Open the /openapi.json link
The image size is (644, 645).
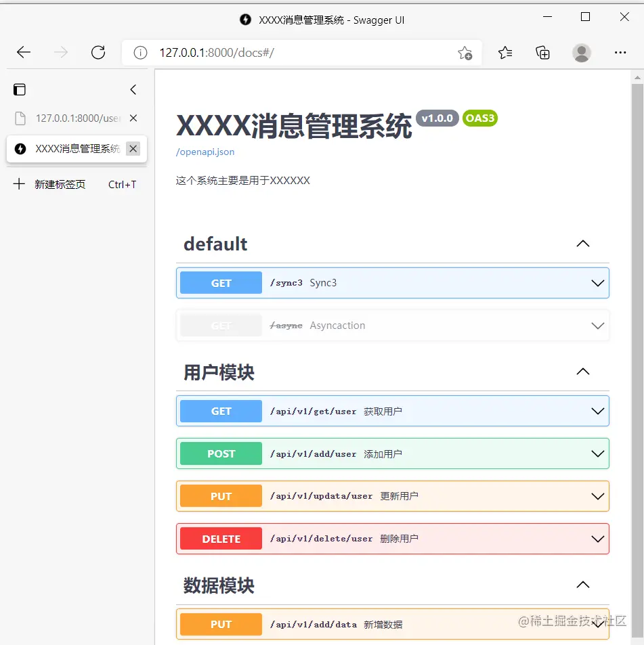(x=205, y=152)
